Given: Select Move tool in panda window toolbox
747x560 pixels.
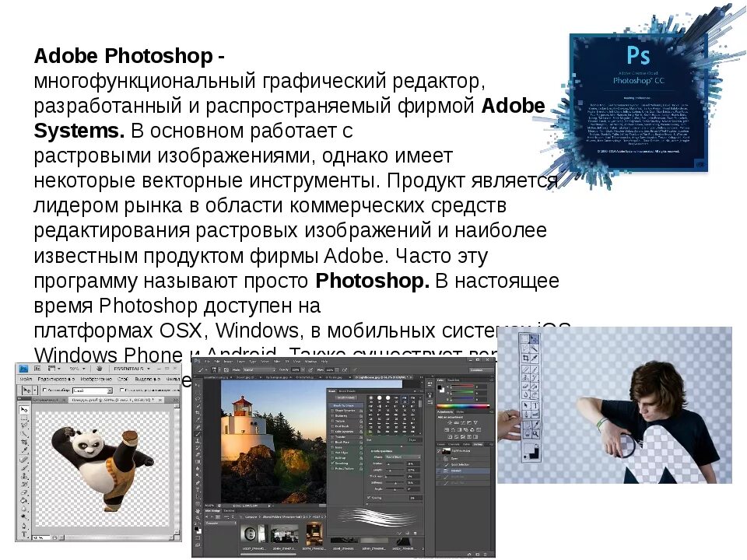Looking at the screenshot, I should coord(24,410).
